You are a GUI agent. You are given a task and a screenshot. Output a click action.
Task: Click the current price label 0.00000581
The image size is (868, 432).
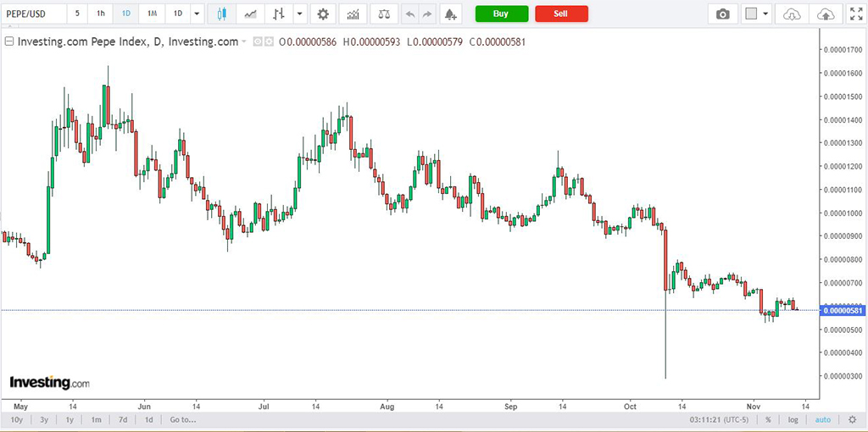pos(842,311)
